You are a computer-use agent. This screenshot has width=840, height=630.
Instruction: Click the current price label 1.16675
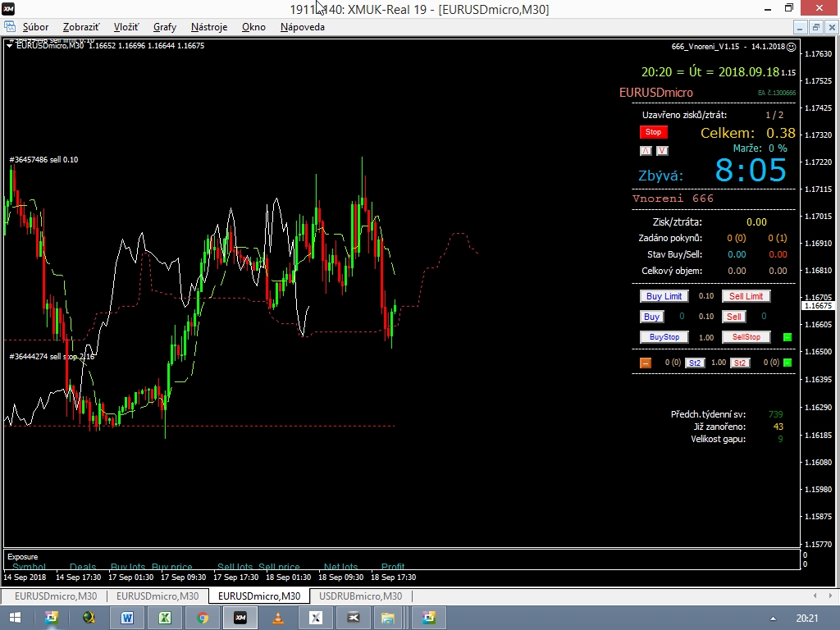click(x=818, y=306)
